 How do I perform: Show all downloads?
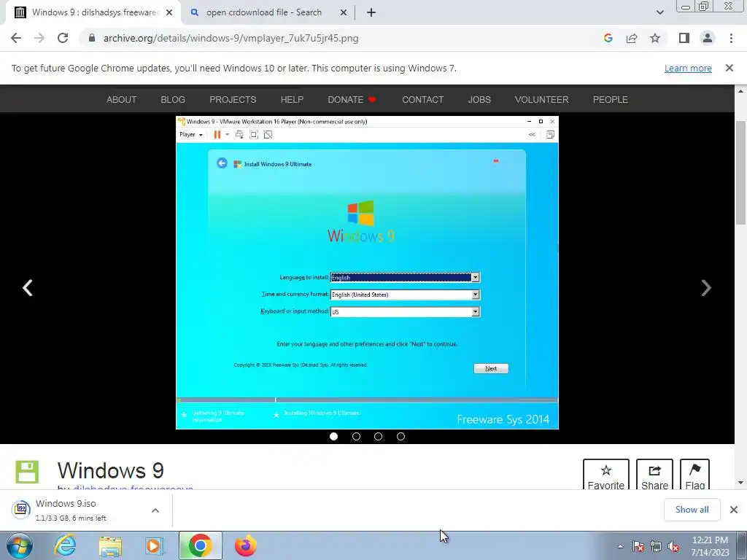[692, 510]
